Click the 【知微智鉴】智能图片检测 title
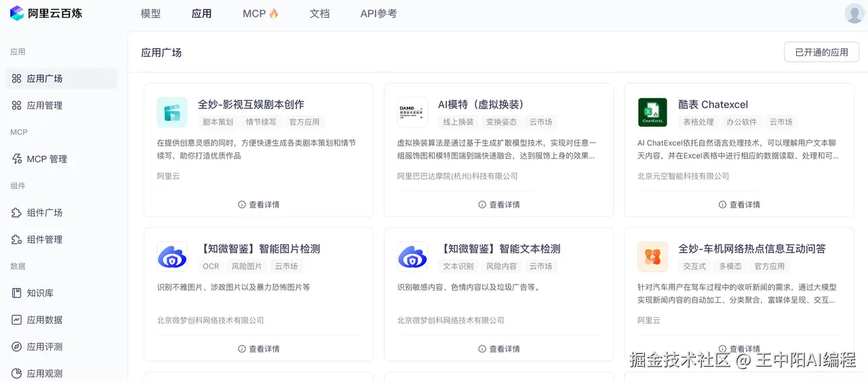This screenshot has width=868, height=381. 259,249
